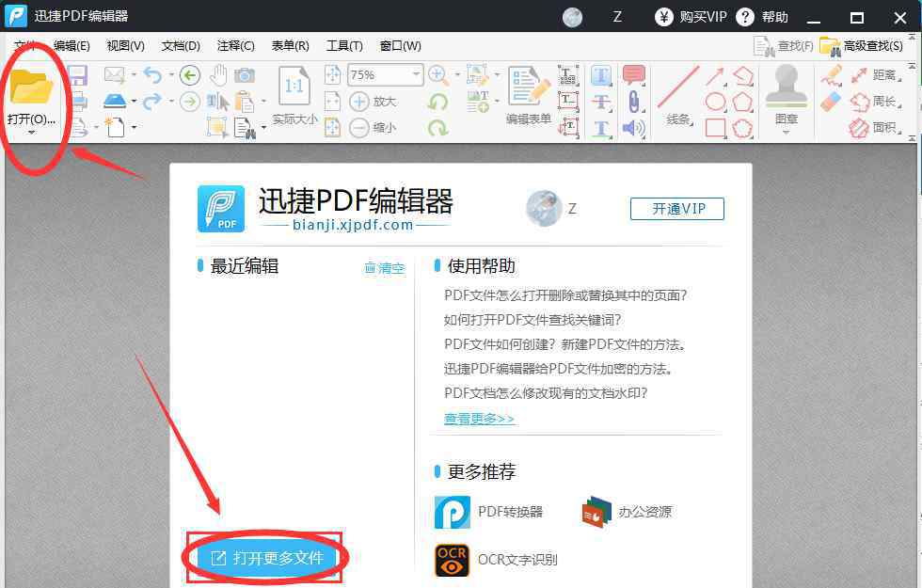This screenshot has height=588, width=922.
Task: Expand the dropdown arrow under Stamp (图章)
Action: click(x=786, y=133)
